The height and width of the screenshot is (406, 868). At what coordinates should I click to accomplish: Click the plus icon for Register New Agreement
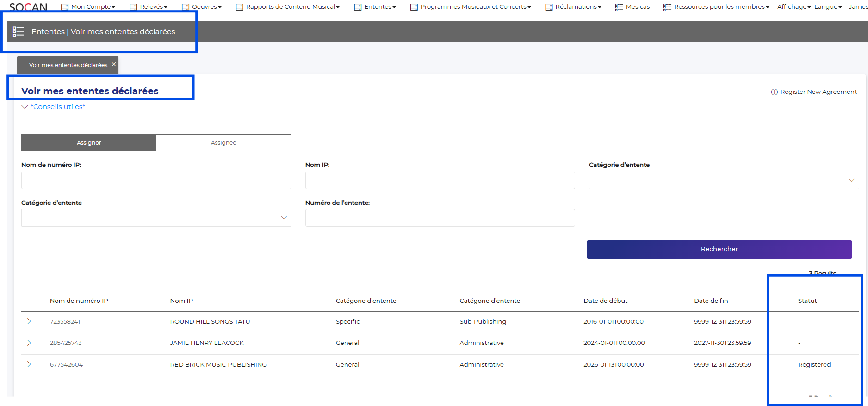pos(774,92)
